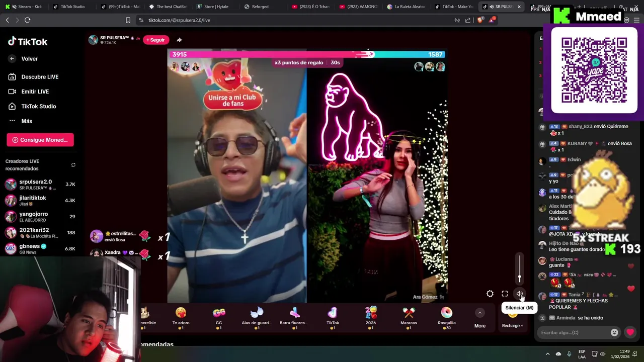Click shany_823 username in chat

pyautogui.click(x=580, y=127)
